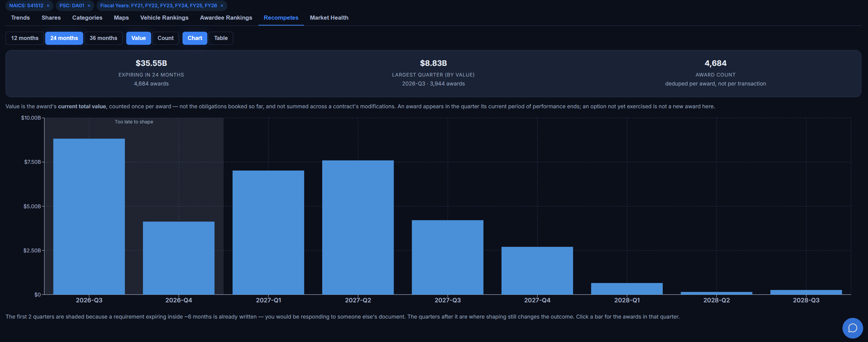Viewport: 868px width, 342px height.
Task: Click the 'Too late to shape' label
Action: coord(134,122)
